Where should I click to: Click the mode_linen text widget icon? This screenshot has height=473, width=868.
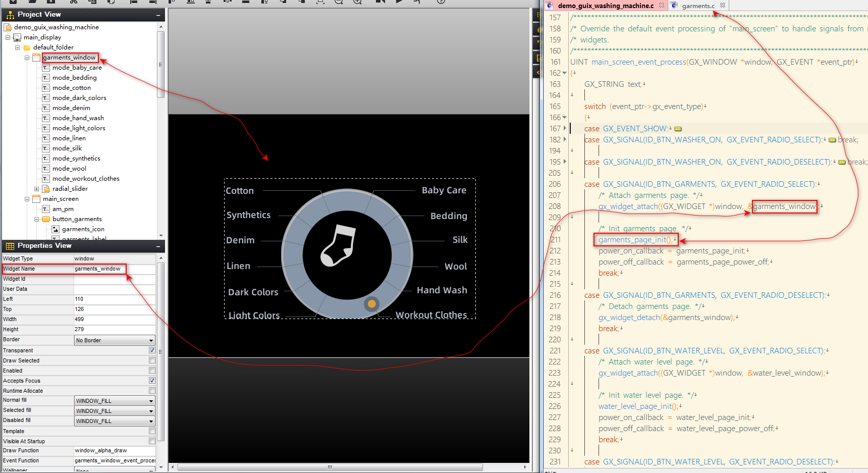(46, 138)
